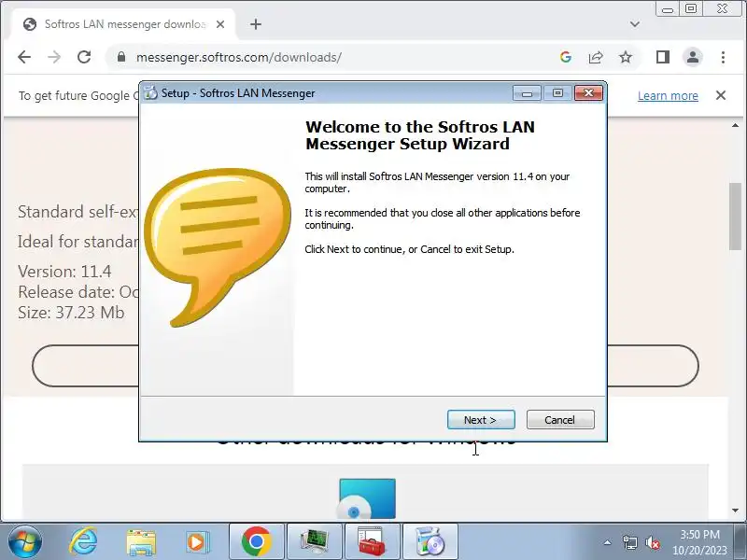The width and height of the screenshot is (747, 560).
Task: Select the Softros LAN messenger download tab
Action: click(124, 24)
